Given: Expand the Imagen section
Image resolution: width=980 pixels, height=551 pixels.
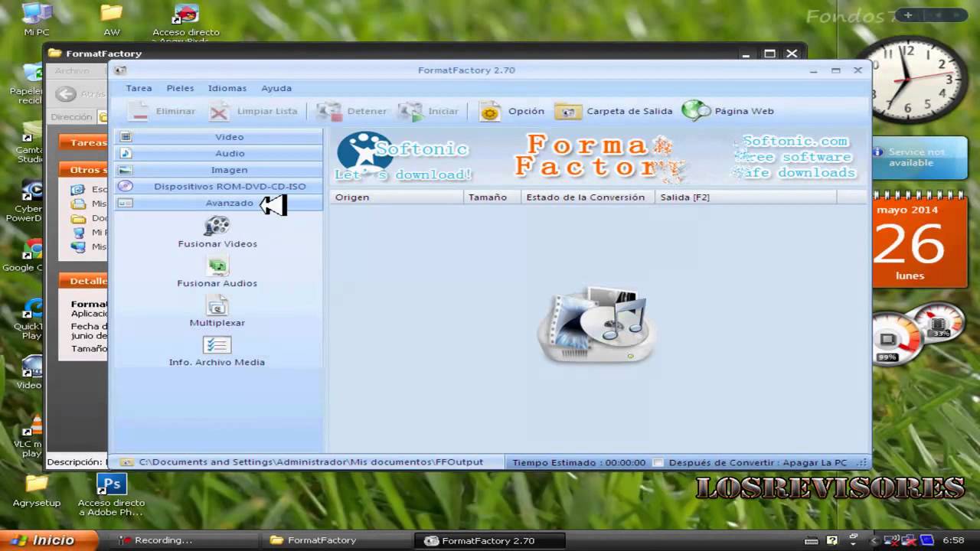Looking at the screenshot, I should coord(219,170).
